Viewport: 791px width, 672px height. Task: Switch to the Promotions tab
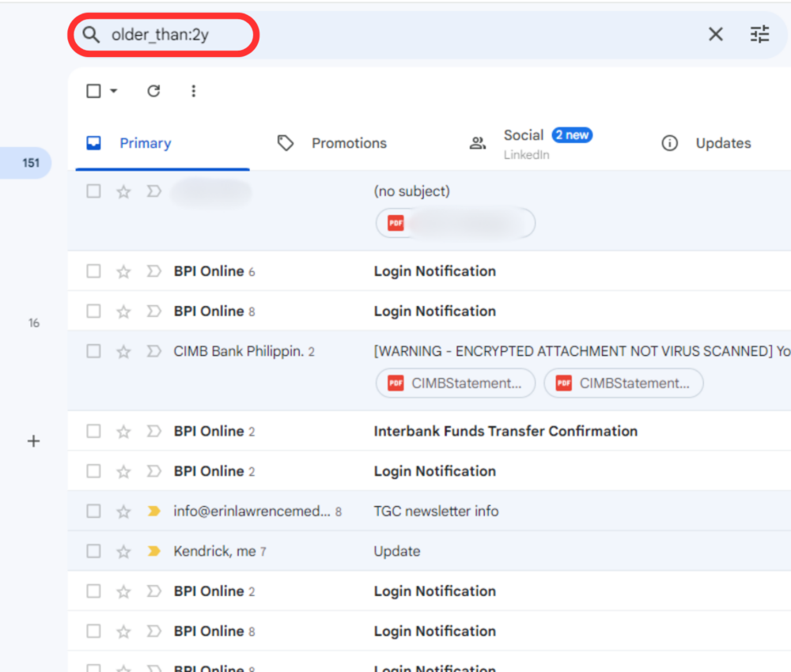tap(349, 143)
